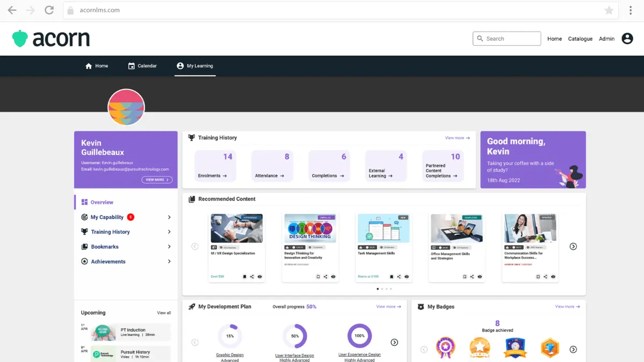Screen dimensions: 644x362
Task: Click the address bar showing acornlms.com
Action: [x=340, y=10]
